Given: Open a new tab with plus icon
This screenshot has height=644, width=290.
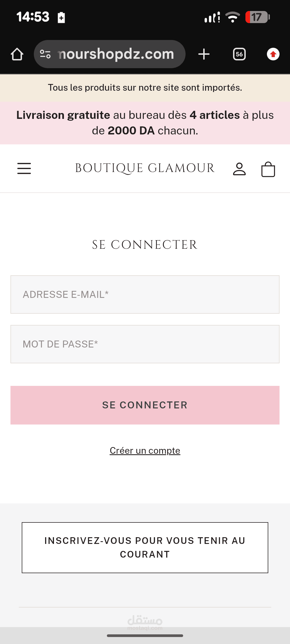Looking at the screenshot, I should click(x=204, y=54).
